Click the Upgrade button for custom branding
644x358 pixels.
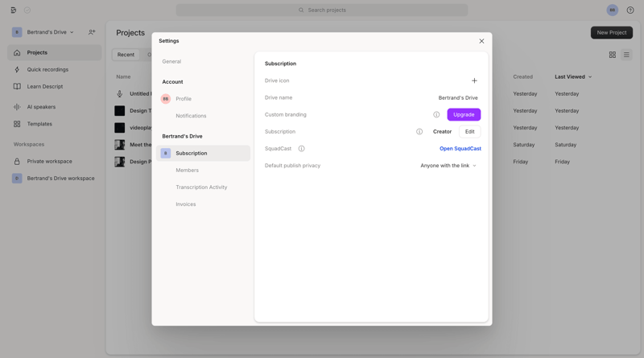click(464, 114)
